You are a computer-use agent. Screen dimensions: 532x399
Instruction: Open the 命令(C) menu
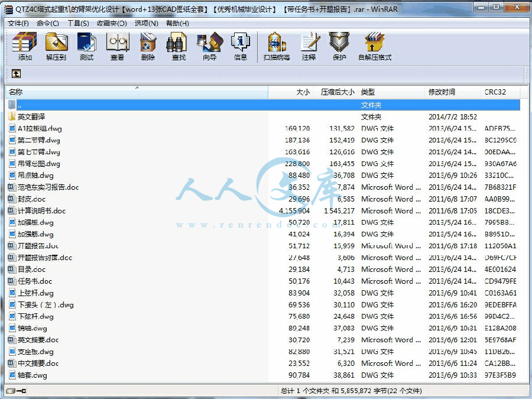[x=48, y=23]
